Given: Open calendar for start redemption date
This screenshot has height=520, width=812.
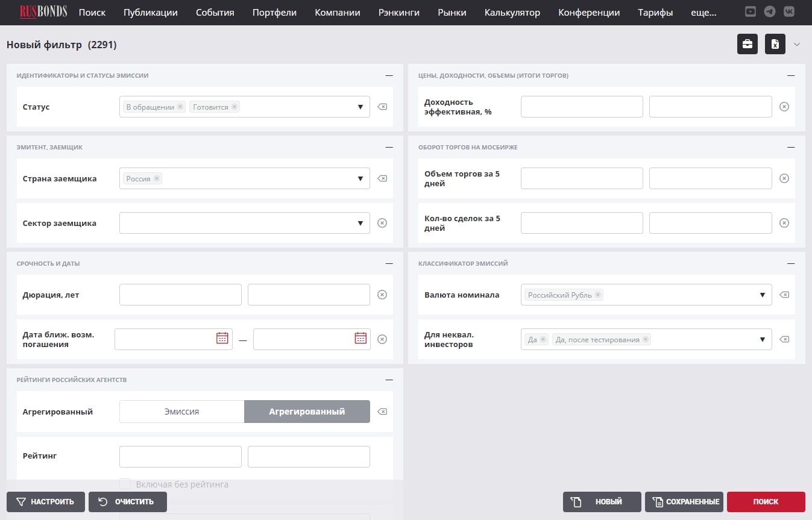Looking at the screenshot, I should coord(222,338).
